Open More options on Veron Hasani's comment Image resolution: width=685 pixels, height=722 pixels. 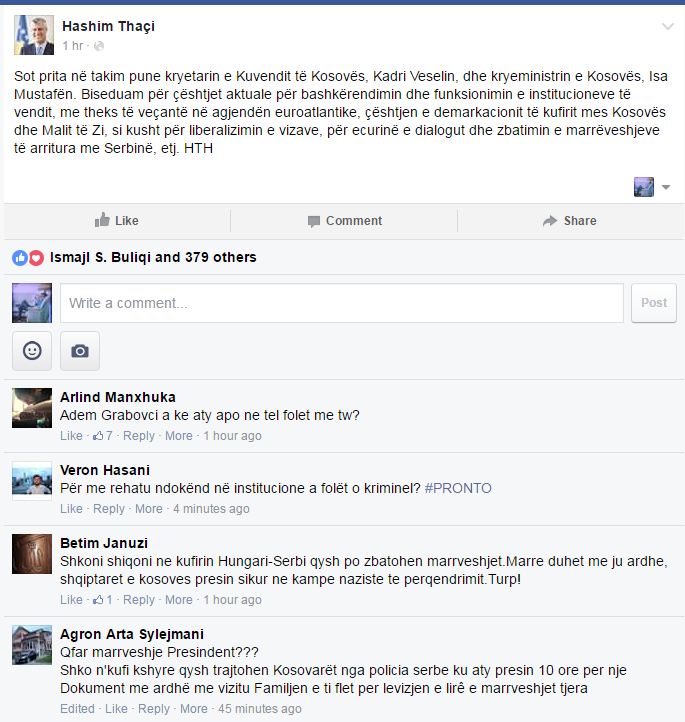click(x=149, y=509)
